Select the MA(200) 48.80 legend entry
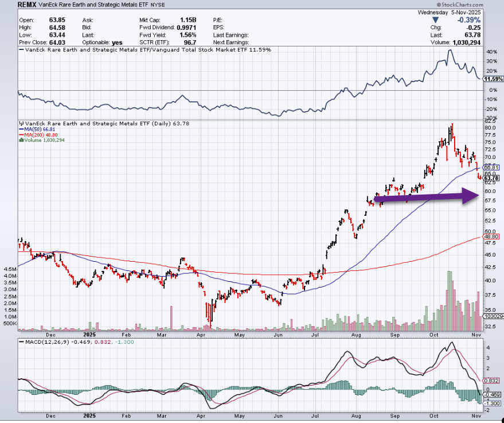The width and height of the screenshot is (504, 423). [41, 135]
